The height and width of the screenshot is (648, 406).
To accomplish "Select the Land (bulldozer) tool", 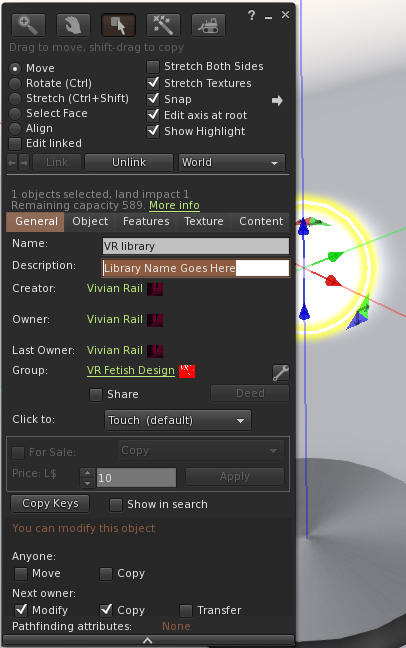I will click(x=208, y=25).
